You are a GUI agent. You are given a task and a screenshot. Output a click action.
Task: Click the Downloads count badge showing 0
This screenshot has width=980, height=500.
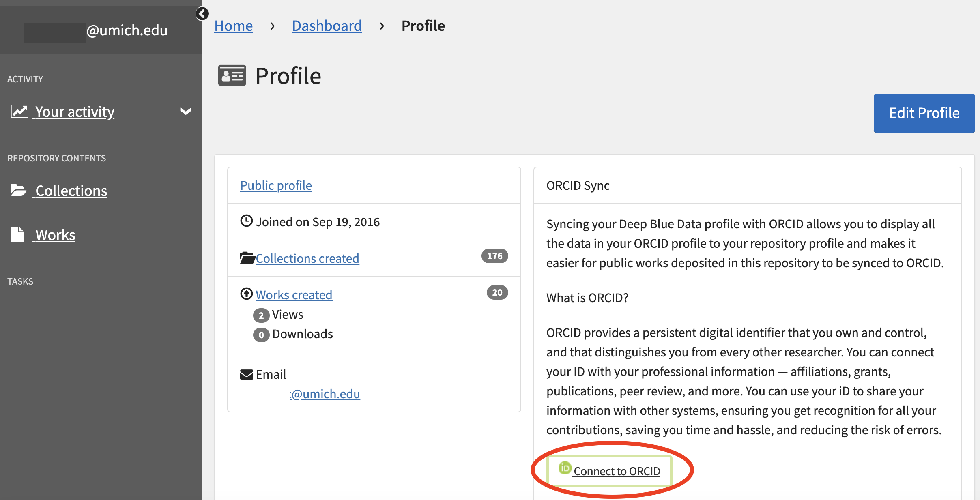(261, 335)
